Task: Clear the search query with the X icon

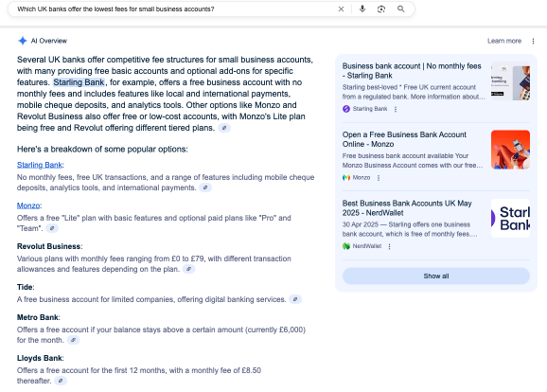Action: [x=341, y=9]
